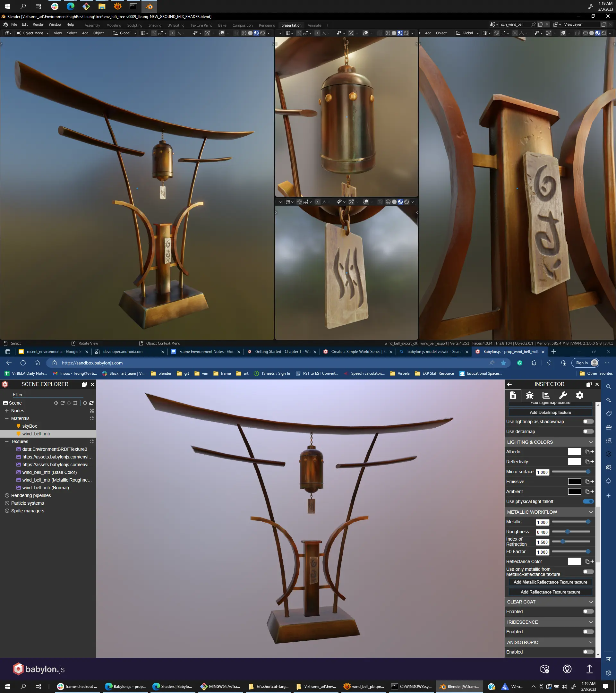Open the Inspector tools wrench tab
Screen dimensions: 616x693
pos(563,395)
